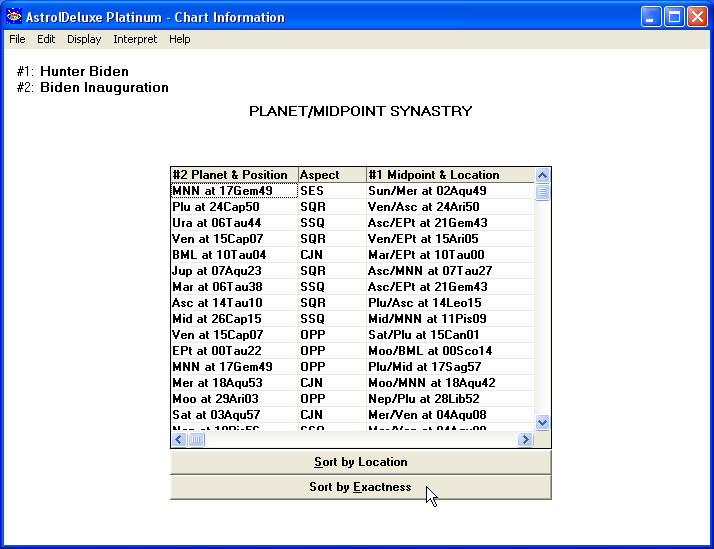Viewport: 714px width, 549px height.
Task: Select the 'Plu at 24Cap50' cell
Action: (235, 207)
